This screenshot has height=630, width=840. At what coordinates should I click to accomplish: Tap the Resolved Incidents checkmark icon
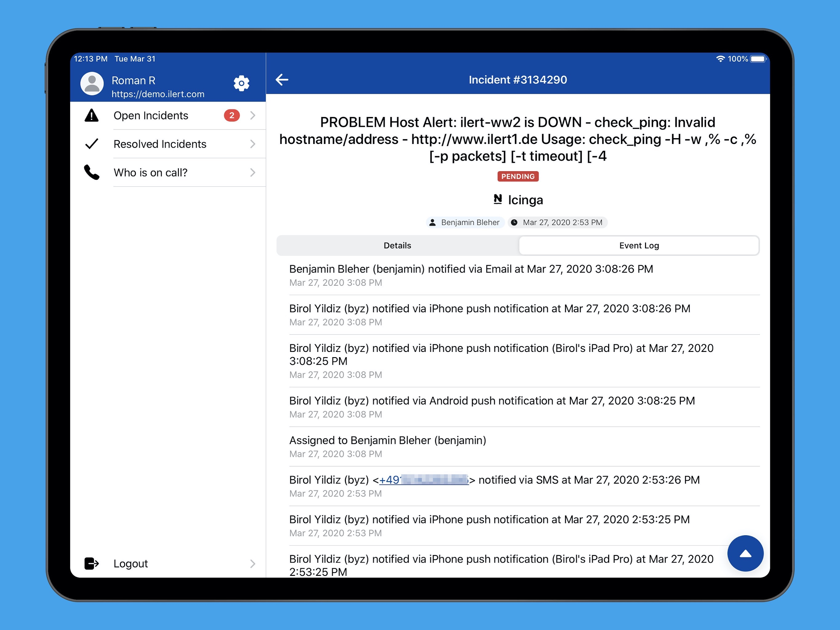click(92, 144)
